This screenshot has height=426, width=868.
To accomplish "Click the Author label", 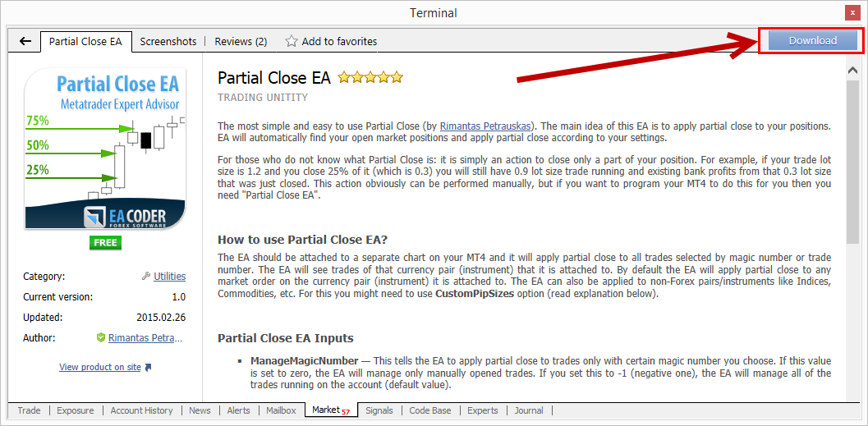I will point(40,337).
